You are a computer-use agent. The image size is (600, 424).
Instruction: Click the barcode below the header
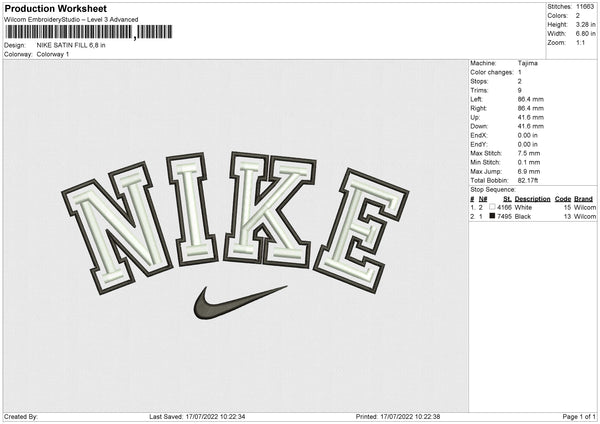tap(88, 32)
